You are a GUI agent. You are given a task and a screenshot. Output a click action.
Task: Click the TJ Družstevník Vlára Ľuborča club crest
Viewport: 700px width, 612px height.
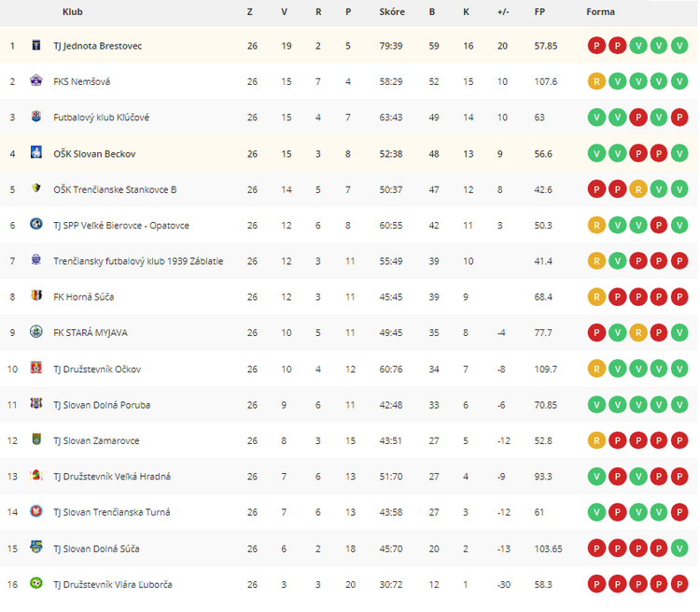pos(36,583)
